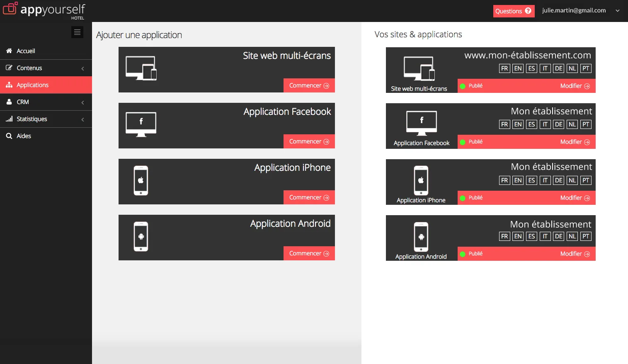Viewport: 628px width, 364px height.
Task: Toggle NL language for published iPhone app
Action: point(572,180)
